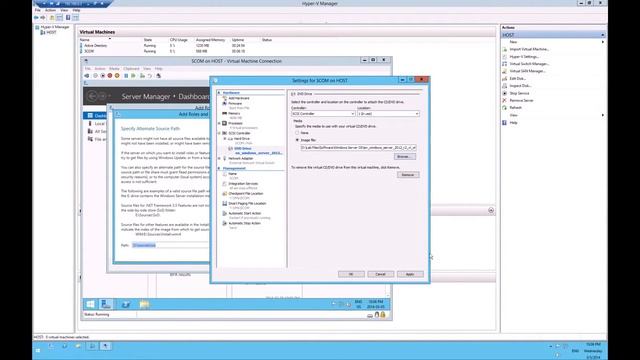The image size is (640, 360).
Task: Select the Processor item in Settings
Action: pos(235,123)
